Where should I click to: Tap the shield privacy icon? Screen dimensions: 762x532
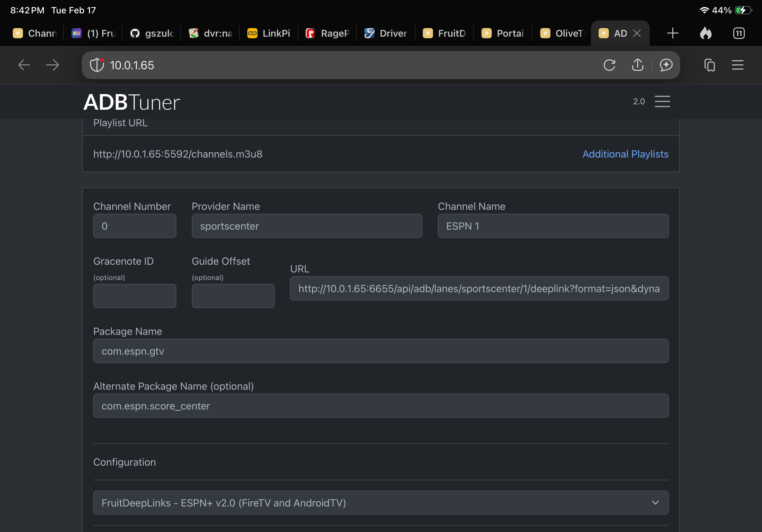point(97,65)
